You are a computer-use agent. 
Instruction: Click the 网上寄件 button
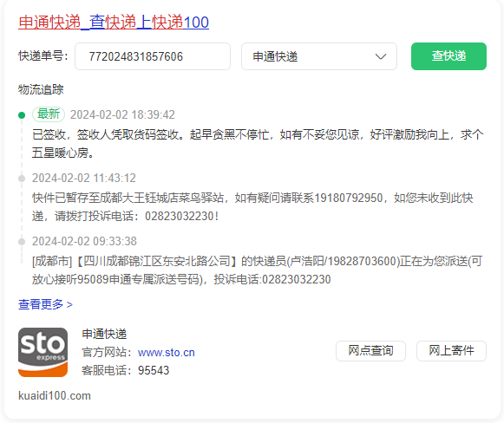[451, 351]
